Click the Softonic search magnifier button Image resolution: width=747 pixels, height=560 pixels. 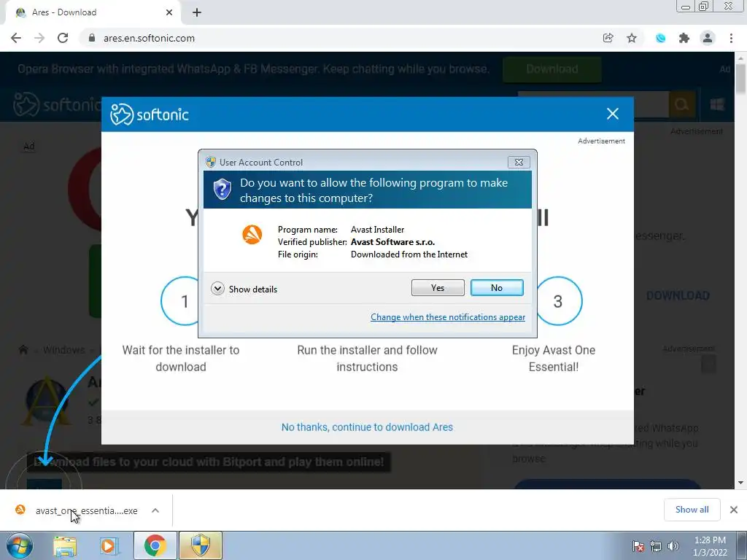[682, 104]
